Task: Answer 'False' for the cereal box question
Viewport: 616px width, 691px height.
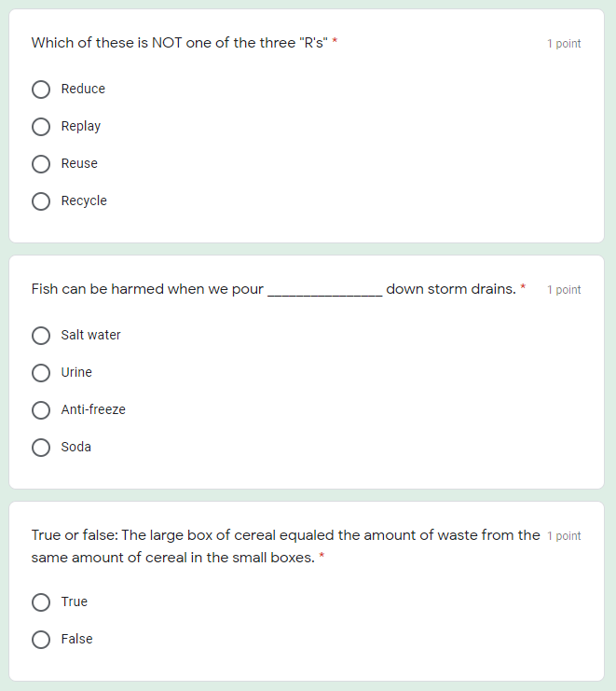Action: (x=41, y=640)
